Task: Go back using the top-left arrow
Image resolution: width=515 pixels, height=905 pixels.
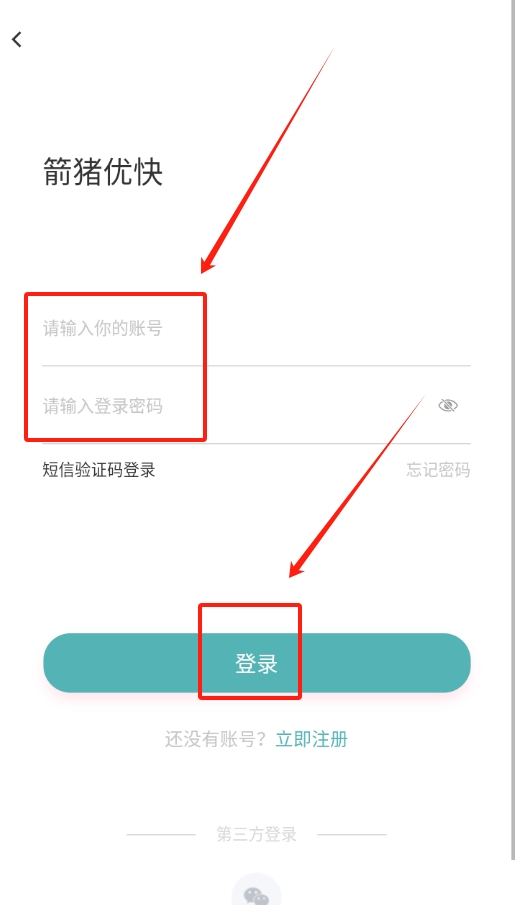Action: coord(17,40)
